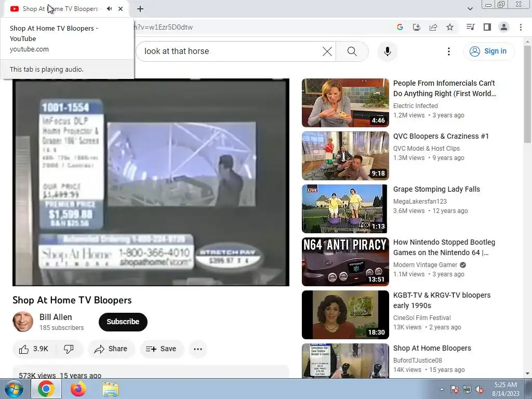Click the video player to pause
532x399 pixels.
(x=151, y=182)
